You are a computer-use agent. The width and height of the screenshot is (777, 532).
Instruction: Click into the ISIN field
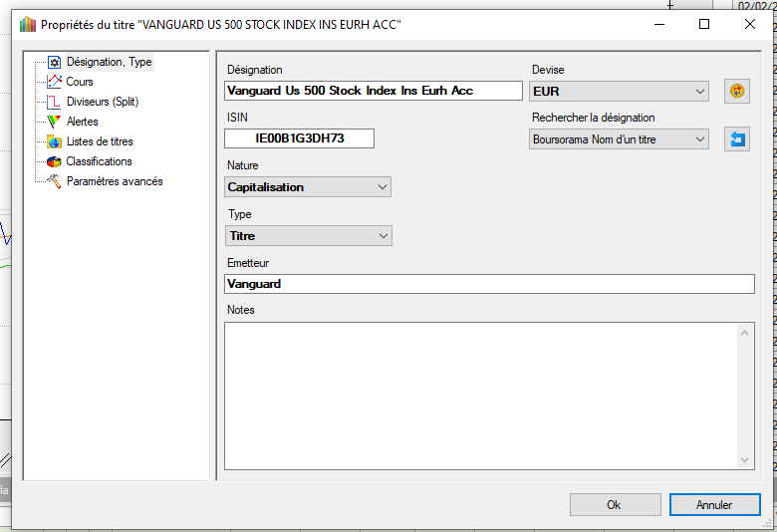300,138
